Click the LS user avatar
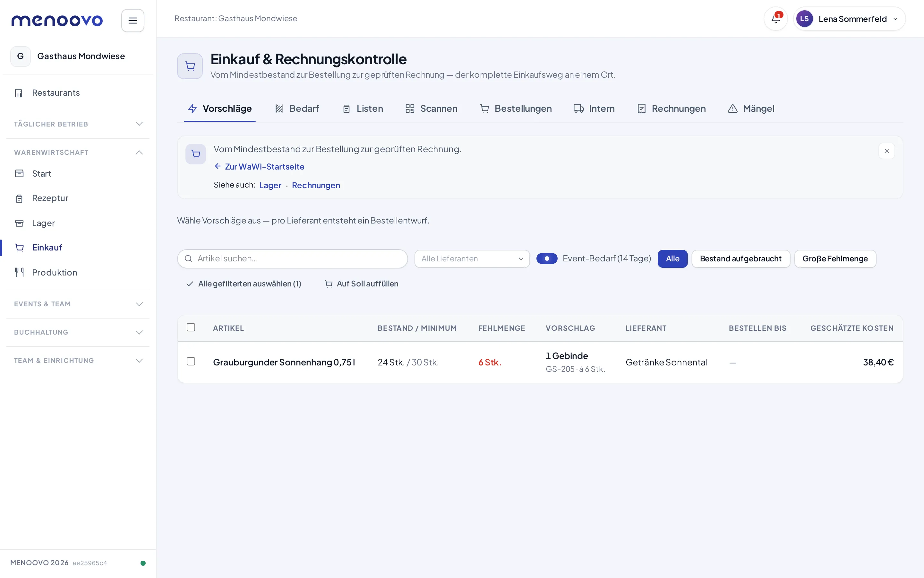The width and height of the screenshot is (924, 578). [804, 19]
